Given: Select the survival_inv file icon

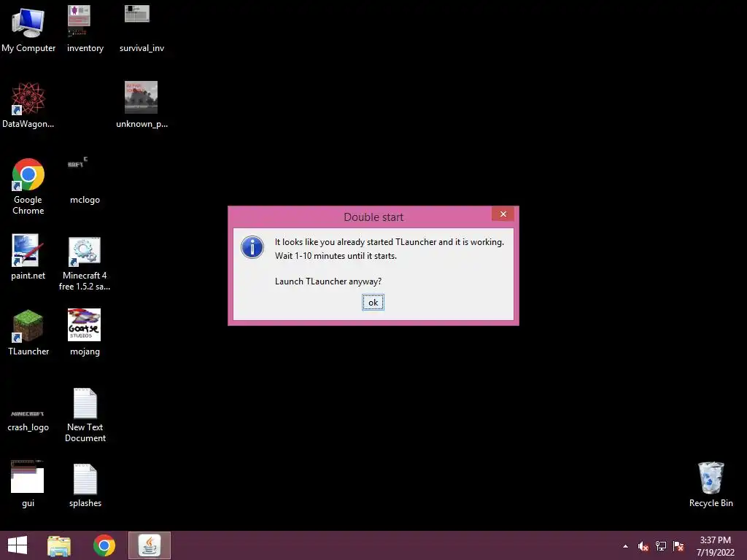Looking at the screenshot, I should coord(142,28).
